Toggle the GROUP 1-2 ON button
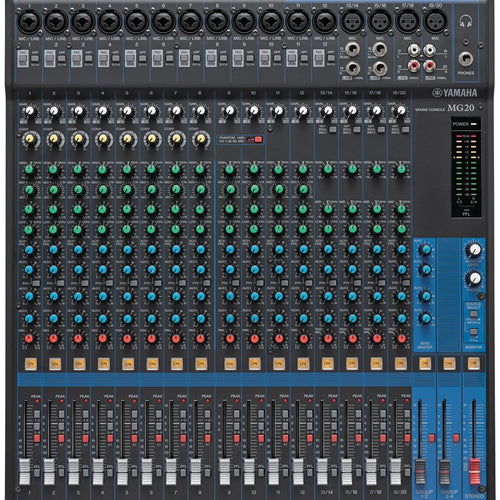This screenshot has height=500, width=500. pyautogui.click(x=425, y=363)
